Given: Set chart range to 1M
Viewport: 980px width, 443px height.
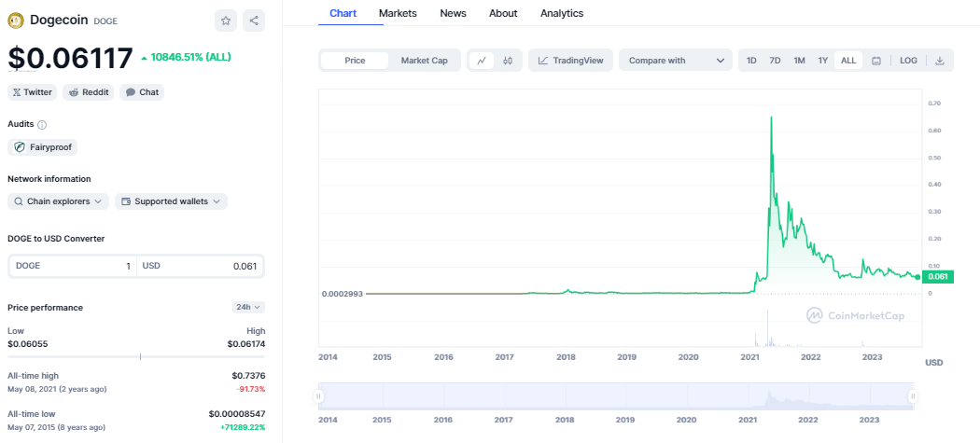Looking at the screenshot, I should tap(799, 61).
